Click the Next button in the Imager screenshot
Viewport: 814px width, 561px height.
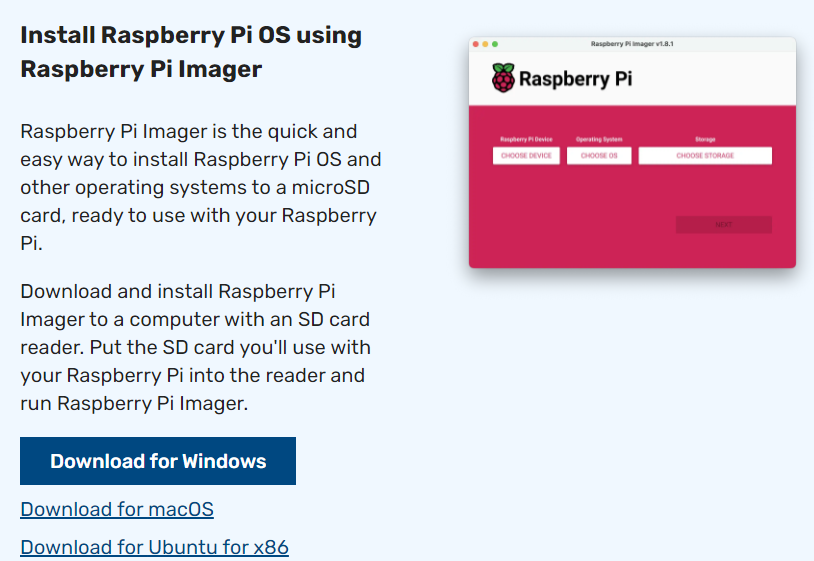(724, 225)
